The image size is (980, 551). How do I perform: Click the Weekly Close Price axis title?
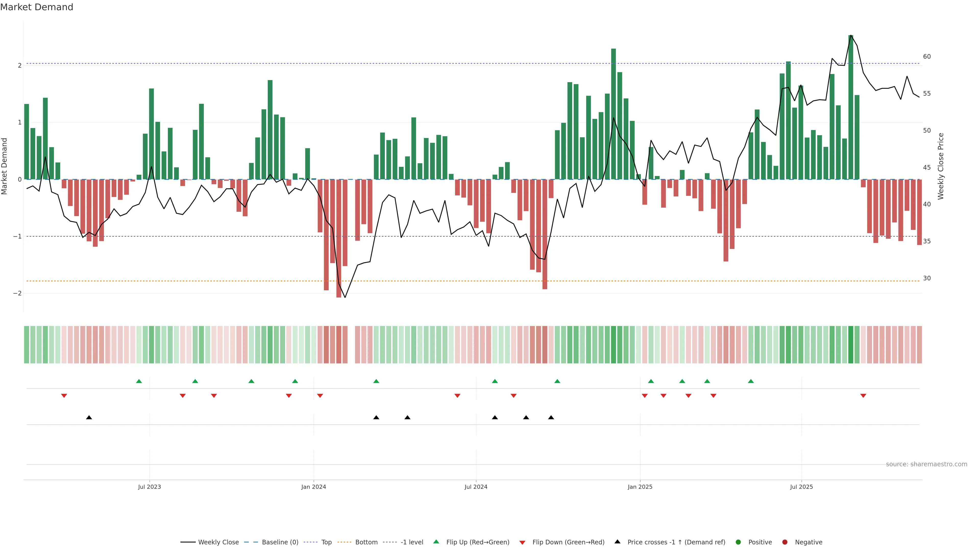pos(940,166)
